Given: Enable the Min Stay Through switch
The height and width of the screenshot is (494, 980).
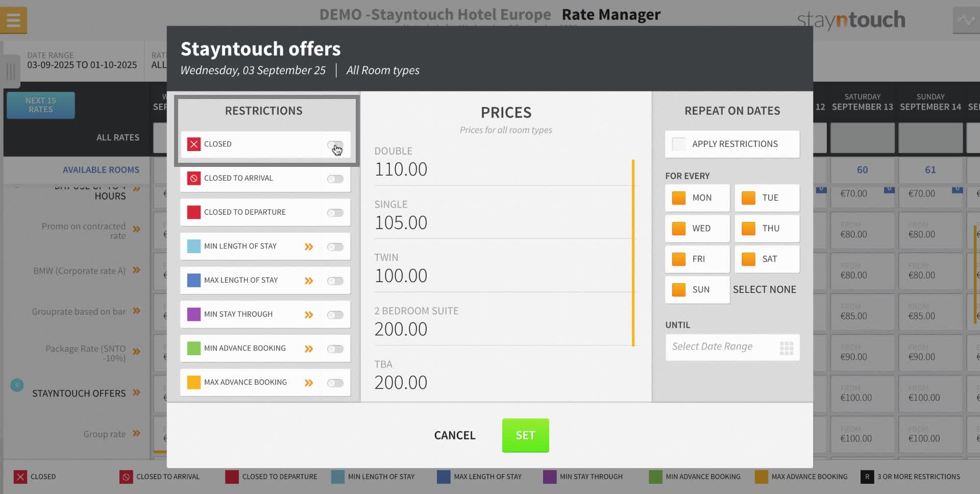Looking at the screenshot, I should coord(335,315).
